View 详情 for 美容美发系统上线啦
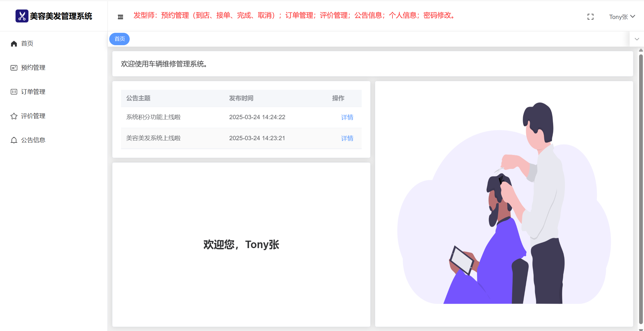The height and width of the screenshot is (331, 644). pyautogui.click(x=347, y=138)
